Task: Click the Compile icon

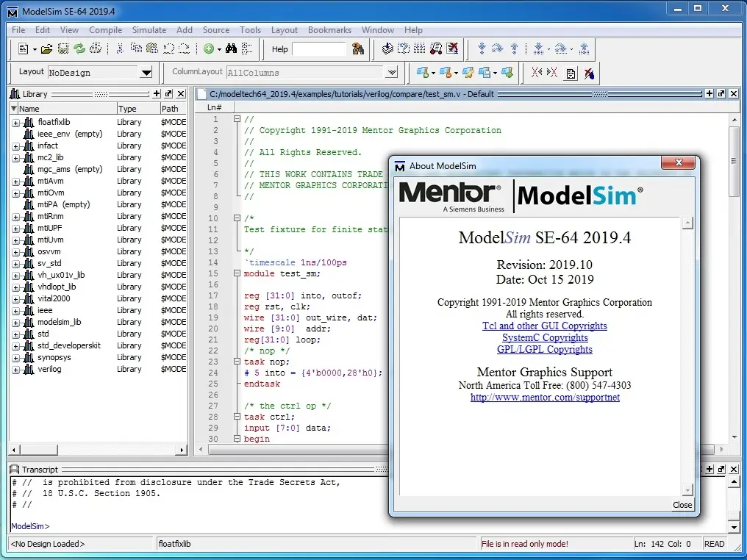Action: click(387, 49)
